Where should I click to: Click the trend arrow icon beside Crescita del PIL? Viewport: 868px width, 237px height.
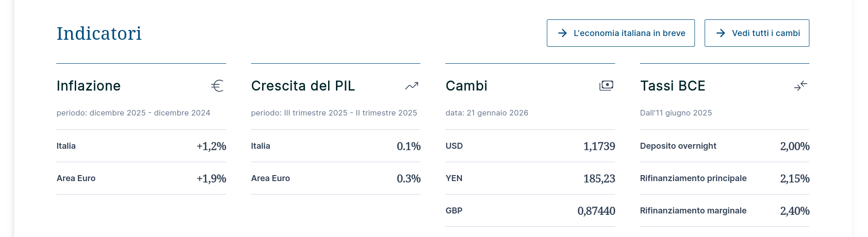point(412,86)
